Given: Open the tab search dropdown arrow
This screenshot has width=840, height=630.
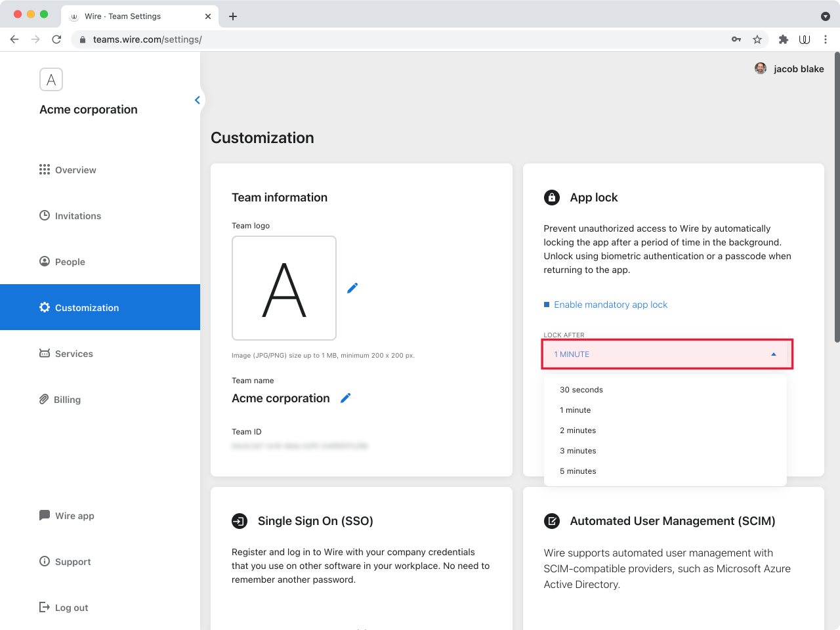Looking at the screenshot, I should point(826,16).
